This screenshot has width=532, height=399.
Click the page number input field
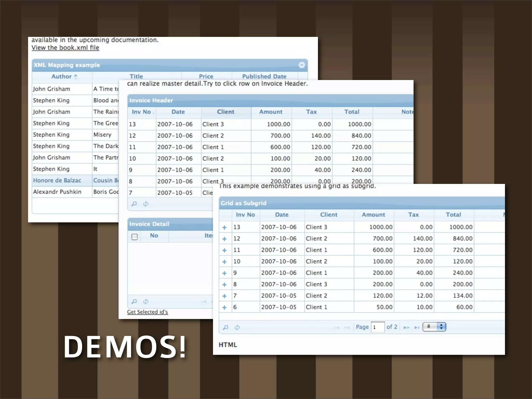click(x=378, y=327)
